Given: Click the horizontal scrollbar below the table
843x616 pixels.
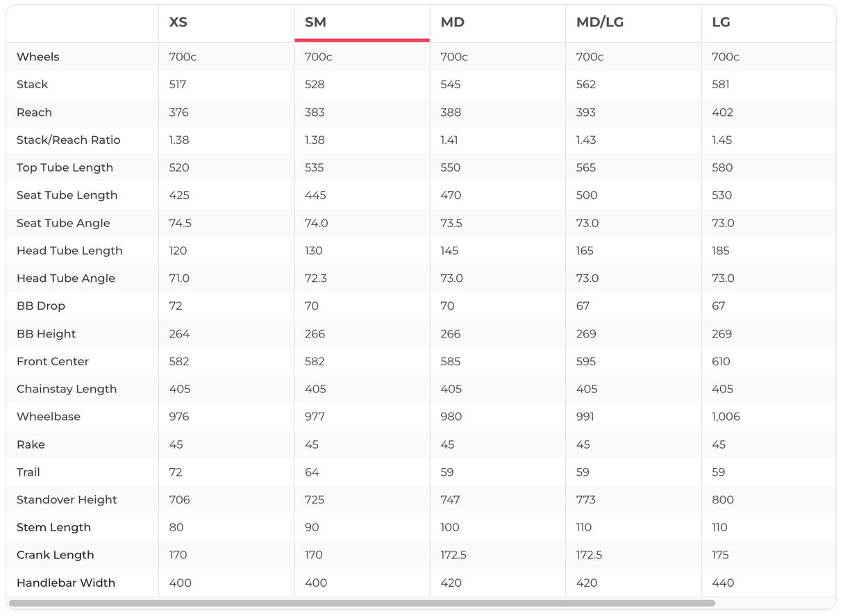Looking at the screenshot, I should click(361, 603).
